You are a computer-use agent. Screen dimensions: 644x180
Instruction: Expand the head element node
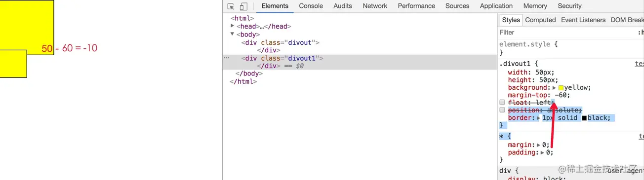[x=233, y=26]
